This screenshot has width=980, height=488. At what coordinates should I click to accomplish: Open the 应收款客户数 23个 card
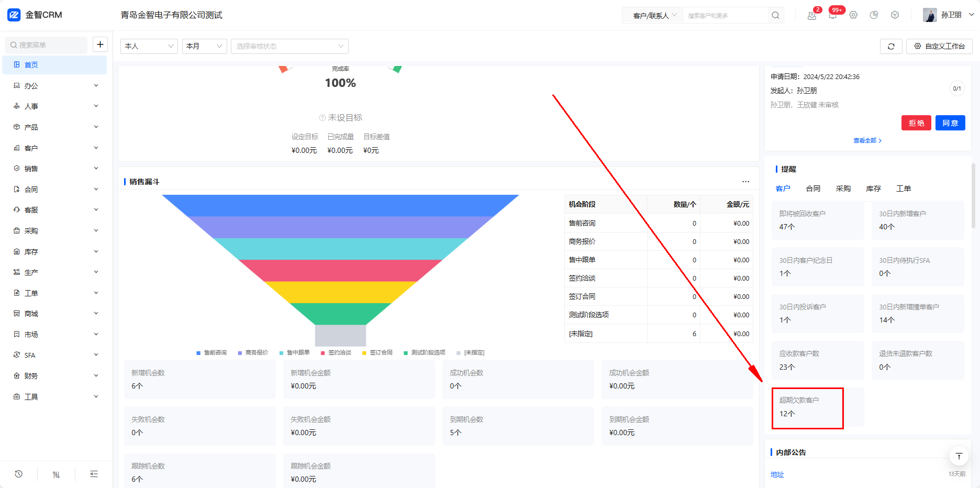(x=818, y=360)
